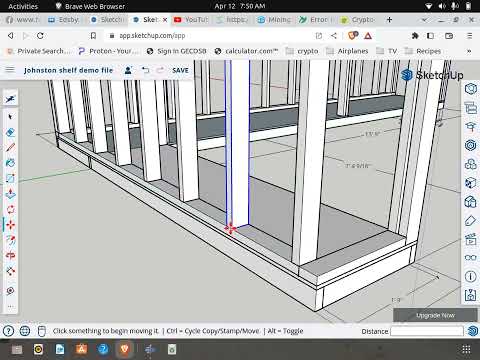Toggle the browser sidebar panel
Image resolution: width=480 pixels, height=360 pixels.
pyautogui.click(x=430, y=35)
